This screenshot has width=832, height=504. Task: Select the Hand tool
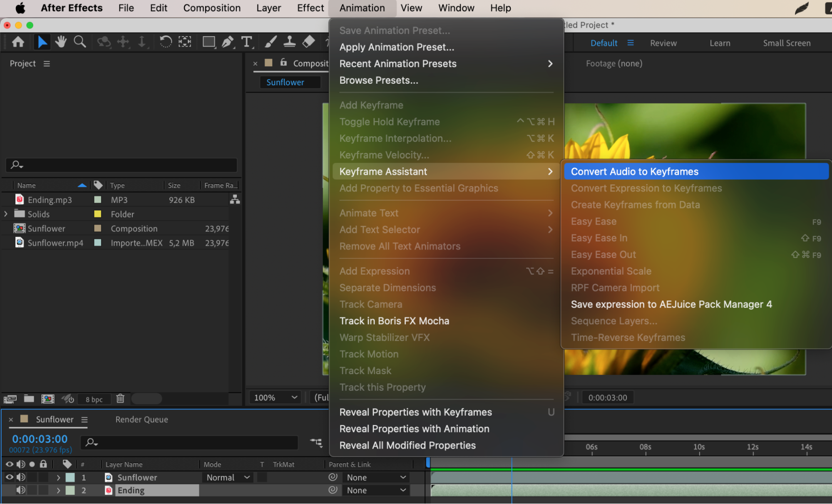pos(61,42)
